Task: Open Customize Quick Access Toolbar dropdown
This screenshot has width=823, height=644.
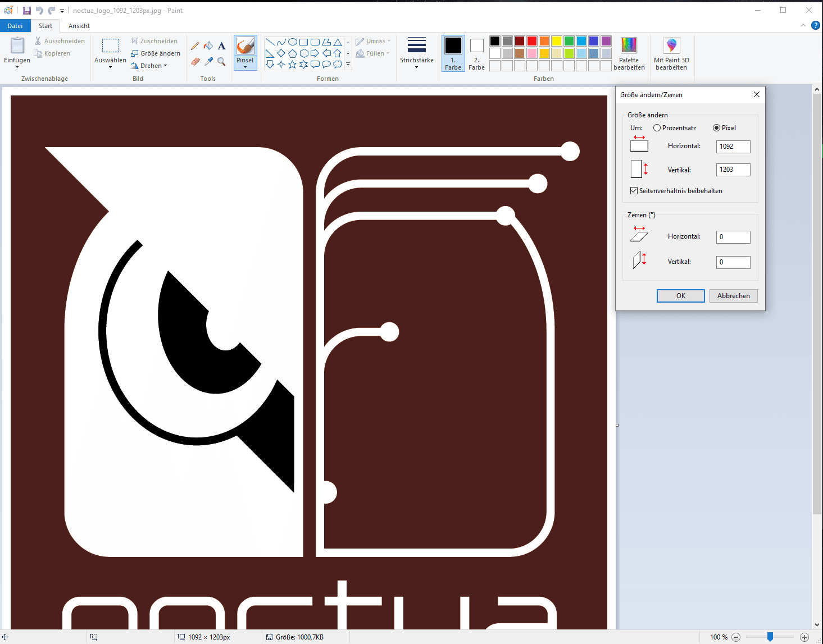Action: coord(62,11)
